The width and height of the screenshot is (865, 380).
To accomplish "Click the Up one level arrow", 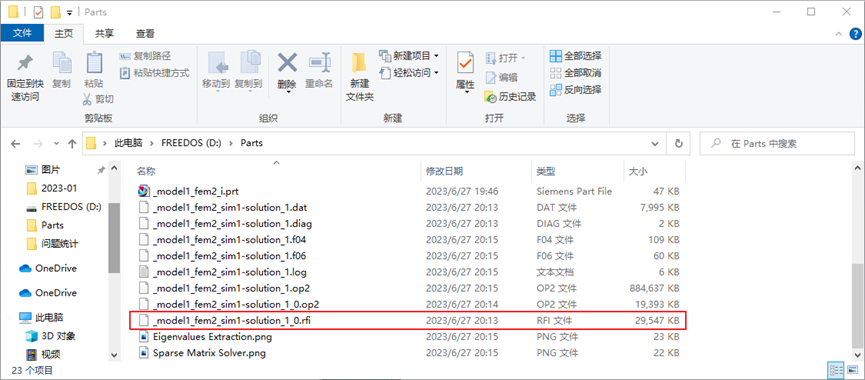I will [x=72, y=143].
